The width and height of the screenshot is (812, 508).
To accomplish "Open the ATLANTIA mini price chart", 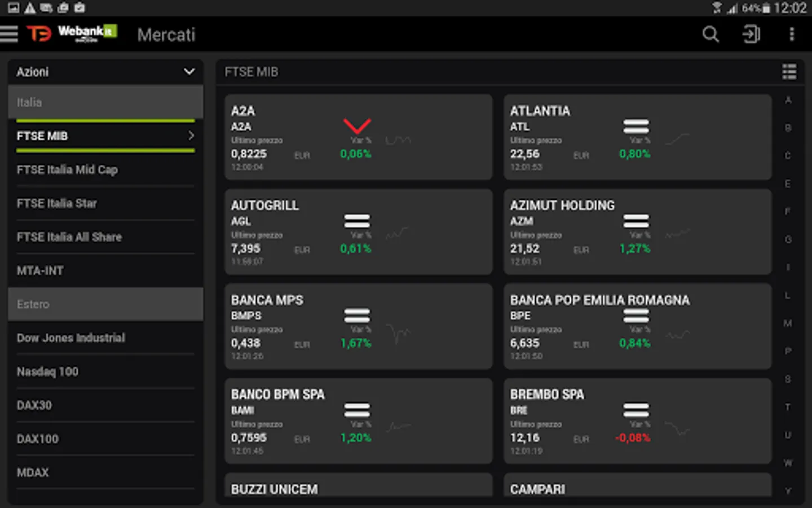I will point(677,139).
